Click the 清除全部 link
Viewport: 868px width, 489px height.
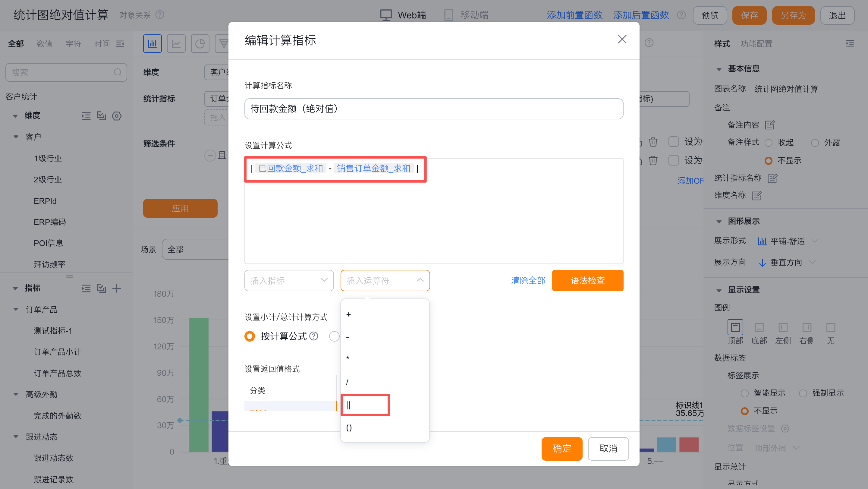pyautogui.click(x=528, y=280)
